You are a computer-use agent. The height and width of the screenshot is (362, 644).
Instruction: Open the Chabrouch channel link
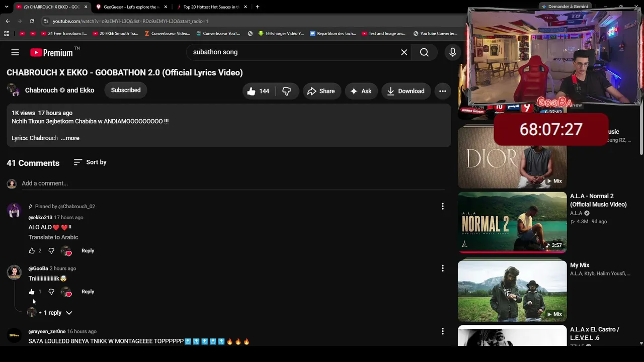(41, 90)
